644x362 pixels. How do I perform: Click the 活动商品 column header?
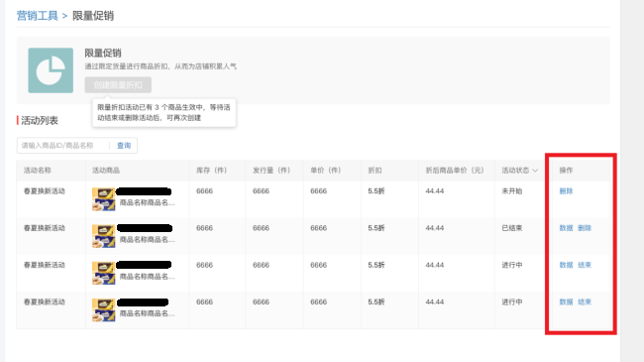pyautogui.click(x=106, y=170)
